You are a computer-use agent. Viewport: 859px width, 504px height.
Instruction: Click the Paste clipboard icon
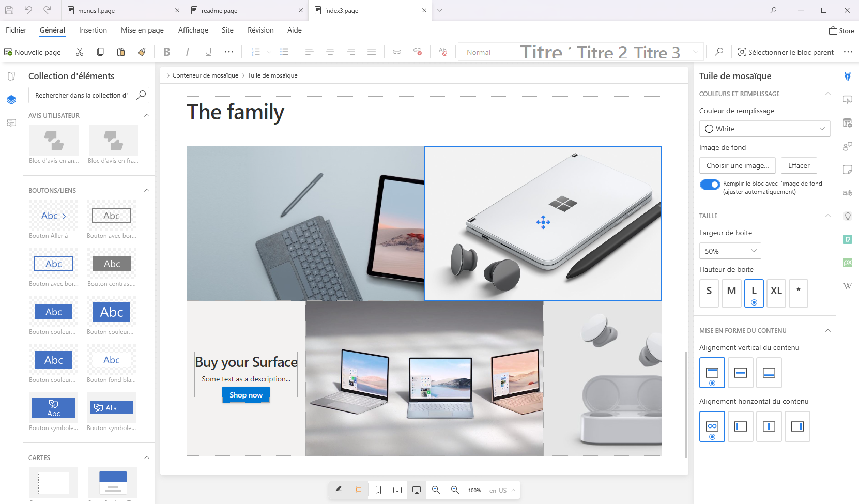121,52
